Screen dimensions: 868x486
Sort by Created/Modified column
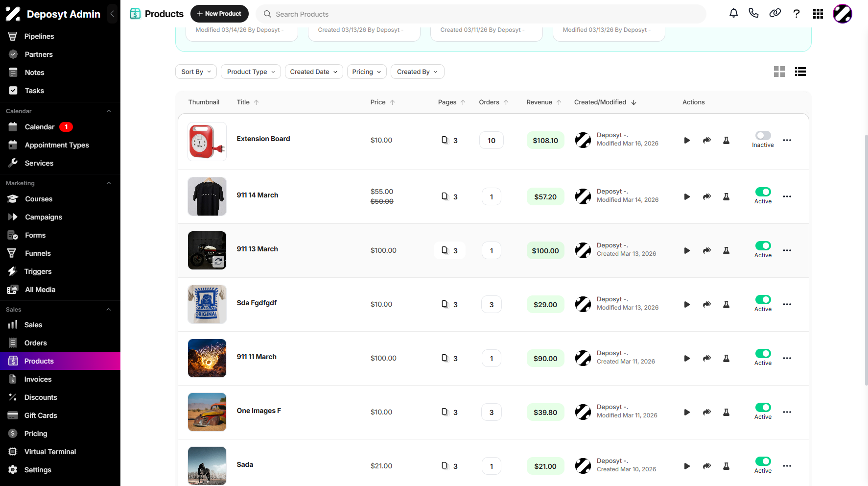point(605,102)
